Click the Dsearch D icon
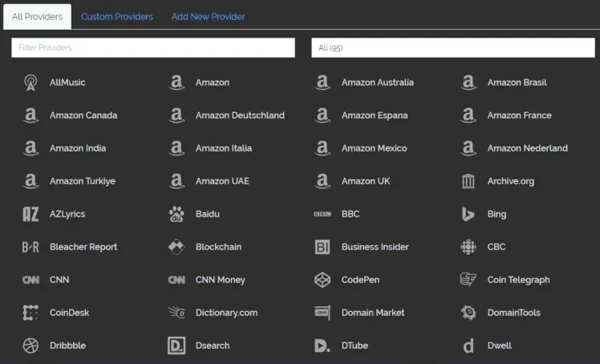Viewport: 600px width, 364px height. pos(176,346)
